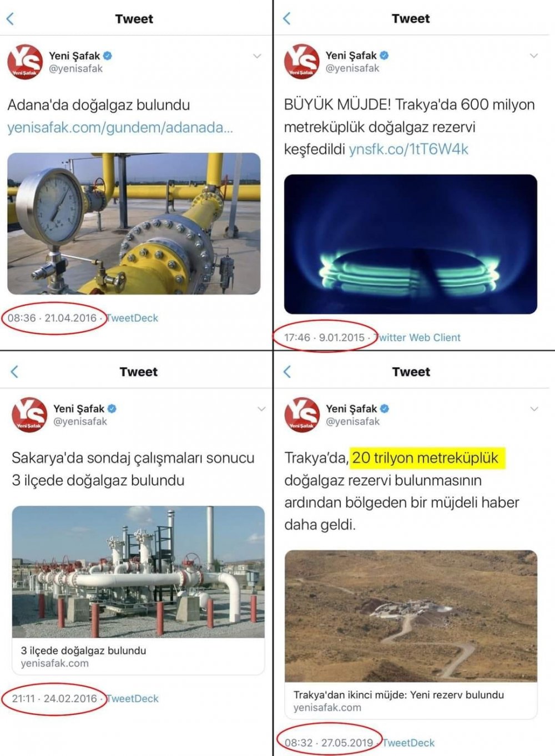Open Yeni Şafak avatar in 20 trilyon tweet
The image size is (555, 756).
coord(302,414)
